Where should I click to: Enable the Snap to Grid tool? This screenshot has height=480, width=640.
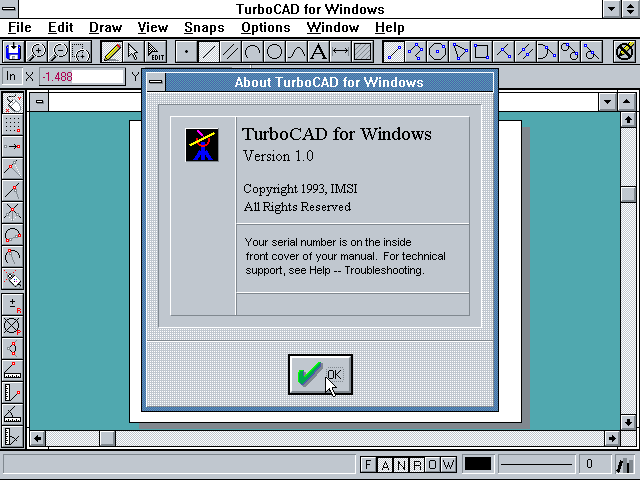click(13, 125)
